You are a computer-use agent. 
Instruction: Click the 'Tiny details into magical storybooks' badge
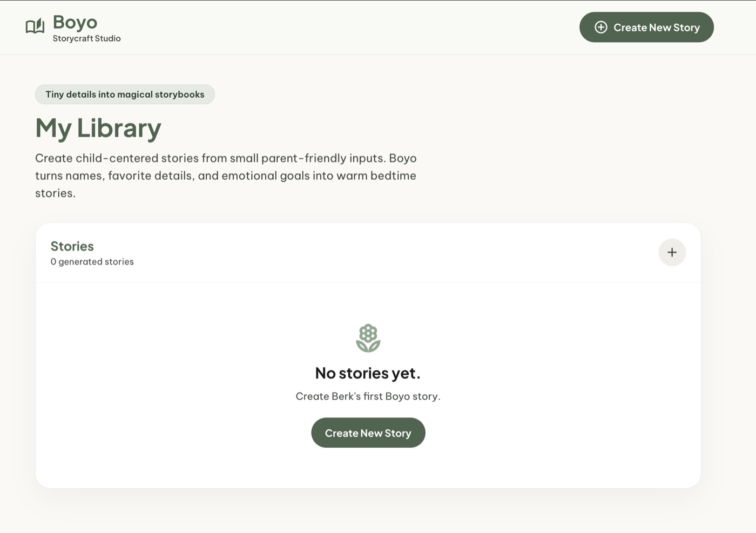125,95
